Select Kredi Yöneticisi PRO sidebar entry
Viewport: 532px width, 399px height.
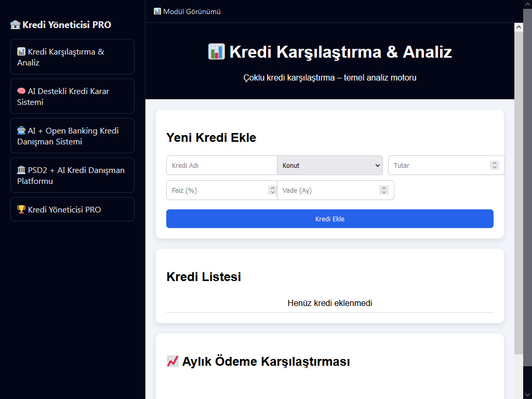[x=72, y=209]
